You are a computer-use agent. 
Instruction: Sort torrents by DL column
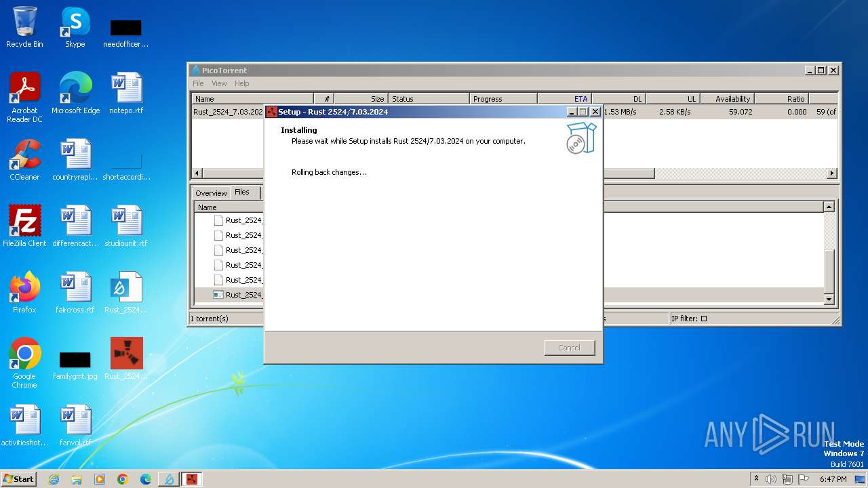(618, 99)
